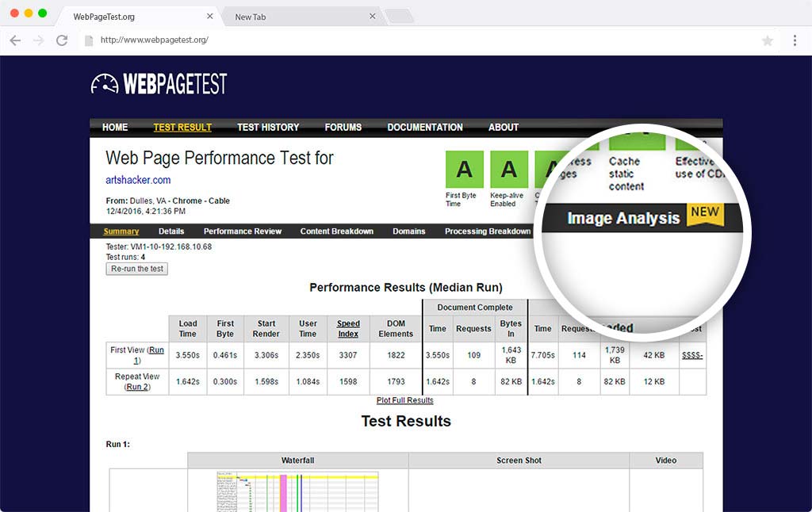This screenshot has height=512, width=812.
Task: Open the Processing Breakdown sub-tab
Action: pyautogui.click(x=488, y=231)
